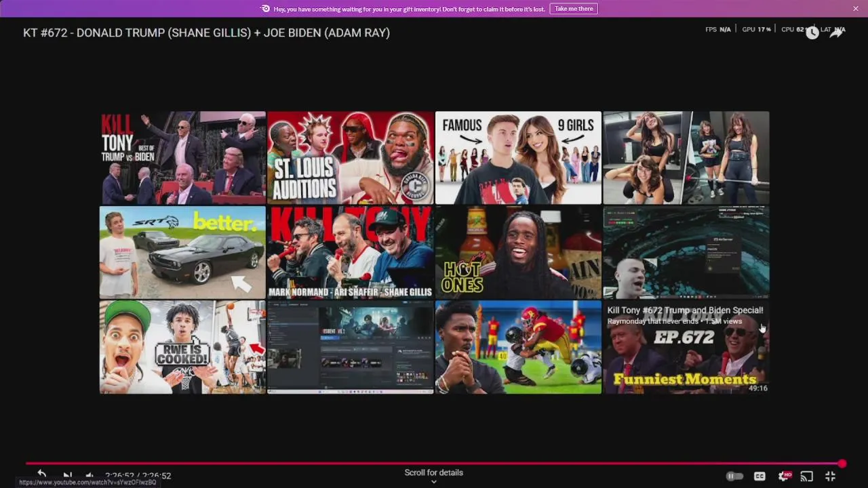Open the Hot Ones video thumbnail

(518, 253)
